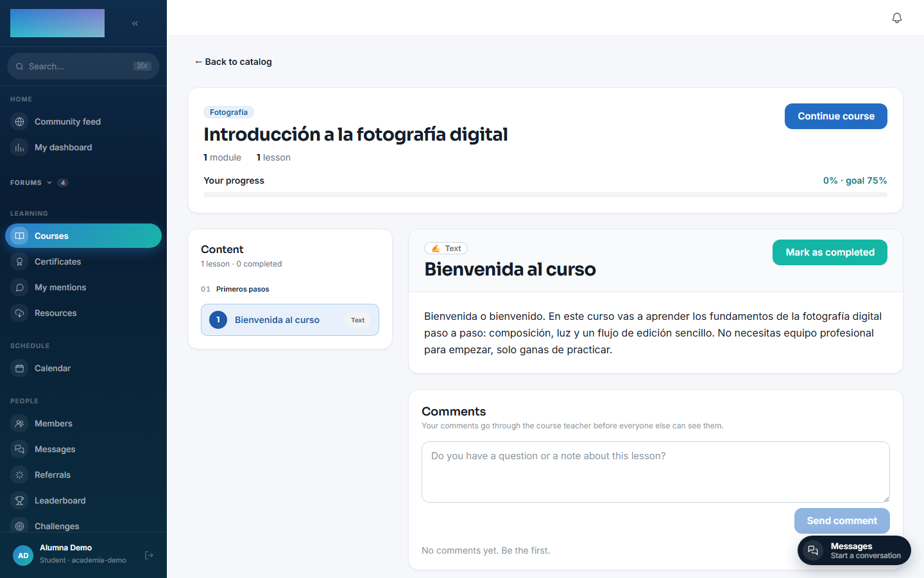Viewport: 924px width, 578px height.
Task: Click the logout icon beside Alumna Demo
Action: (149, 555)
